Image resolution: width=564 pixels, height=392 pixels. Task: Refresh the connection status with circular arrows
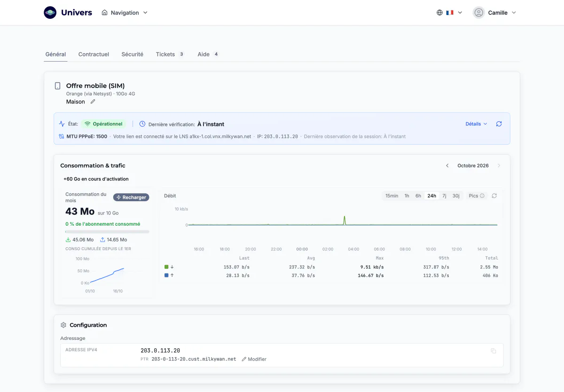click(x=499, y=124)
